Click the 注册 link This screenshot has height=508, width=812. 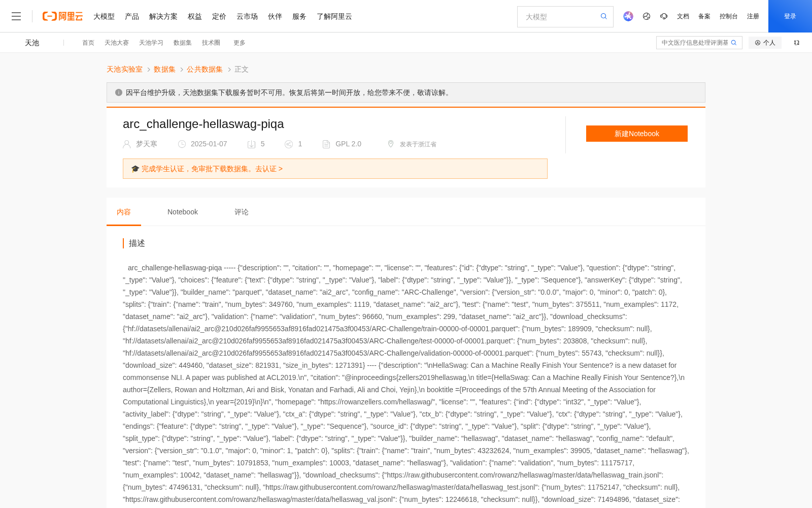(x=753, y=16)
